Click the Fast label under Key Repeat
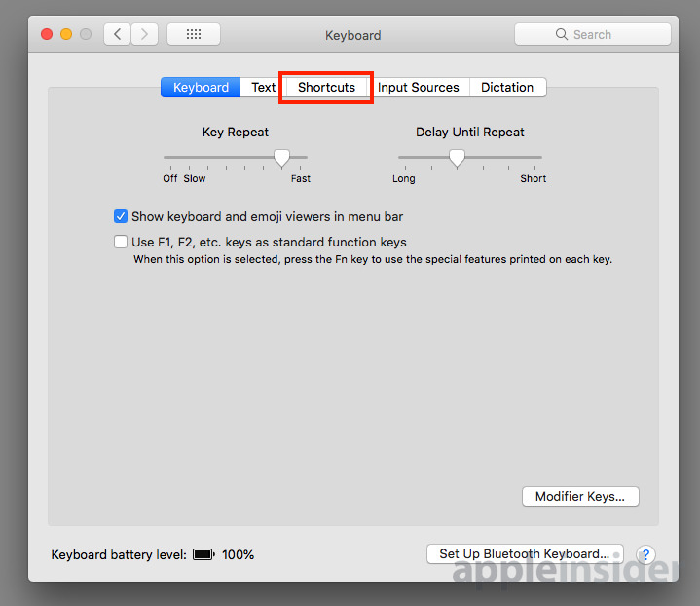The image size is (700, 606). tap(301, 178)
